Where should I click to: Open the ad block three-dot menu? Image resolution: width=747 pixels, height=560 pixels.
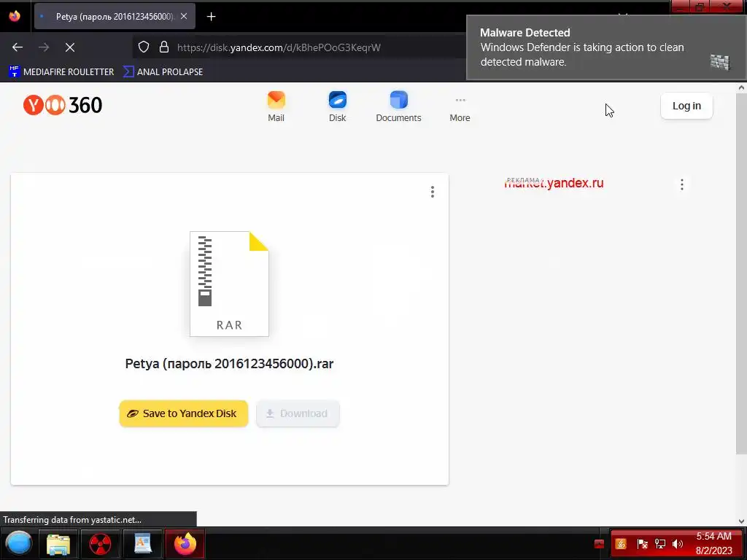pyautogui.click(x=682, y=184)
